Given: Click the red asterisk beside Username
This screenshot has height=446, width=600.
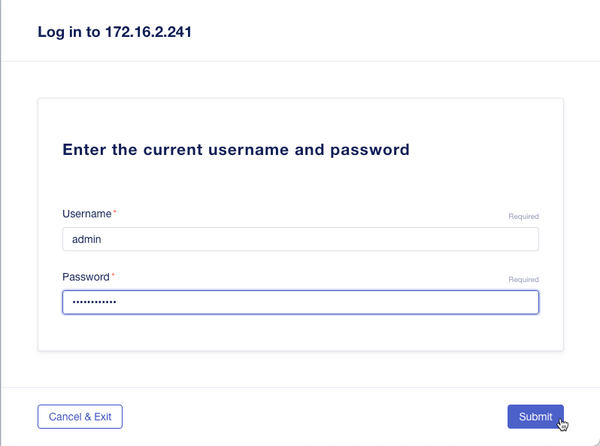Looking at the screenshot, I should click(x=114, y=213).
